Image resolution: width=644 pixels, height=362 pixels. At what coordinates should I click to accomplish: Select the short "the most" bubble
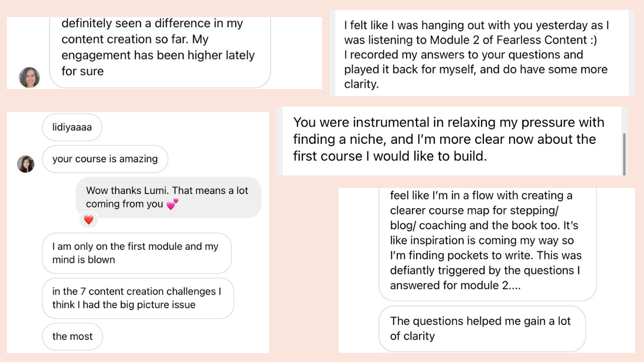point(72,336)
